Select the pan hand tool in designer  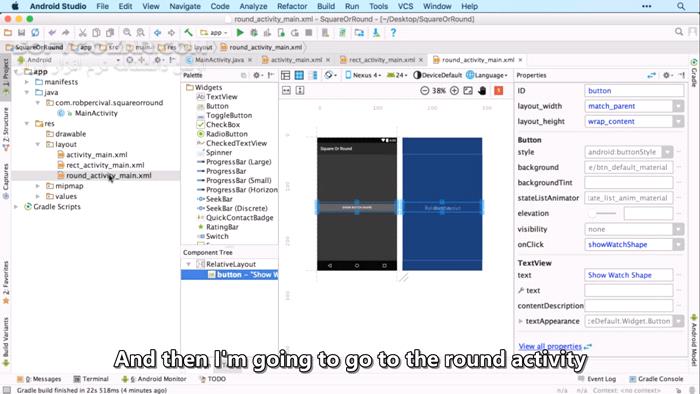tap(482, 91)
